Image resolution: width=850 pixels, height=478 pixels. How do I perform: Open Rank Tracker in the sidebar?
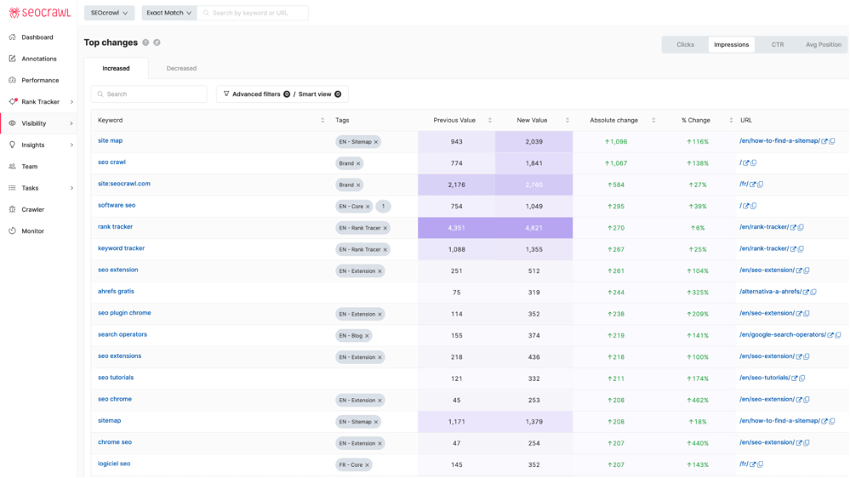(x=40, y=102)
